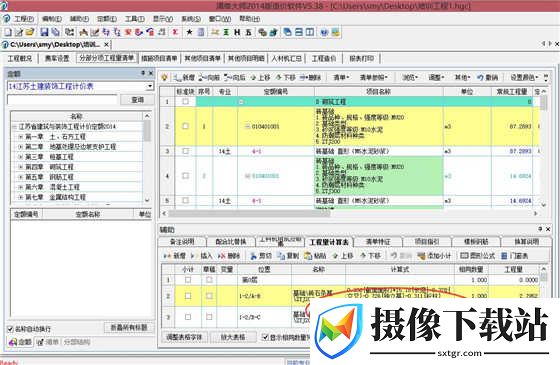560x365 pixels.
Task: Click the open folder toolbar icon
Action: click(x=30, y=32)
